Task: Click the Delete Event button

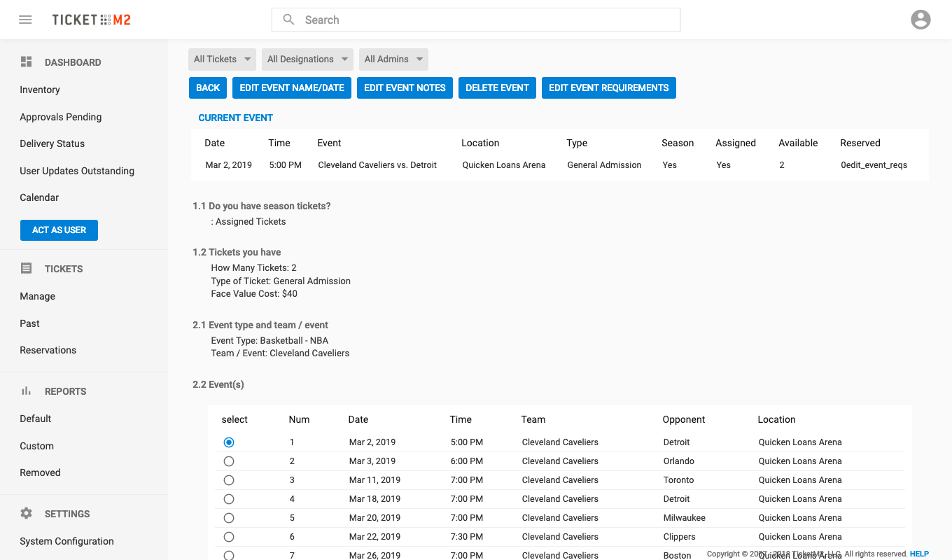Action: [x=497, y=87]
